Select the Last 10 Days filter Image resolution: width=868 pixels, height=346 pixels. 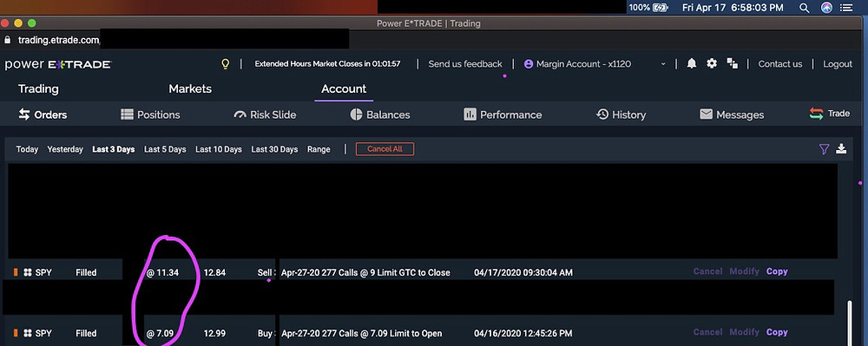coord(219,149)
